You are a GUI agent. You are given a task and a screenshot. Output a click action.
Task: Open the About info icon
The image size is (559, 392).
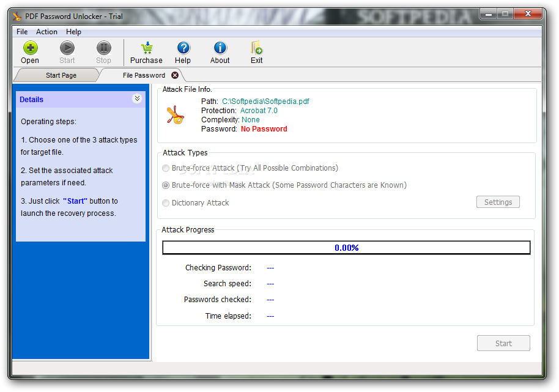point(220,48)
